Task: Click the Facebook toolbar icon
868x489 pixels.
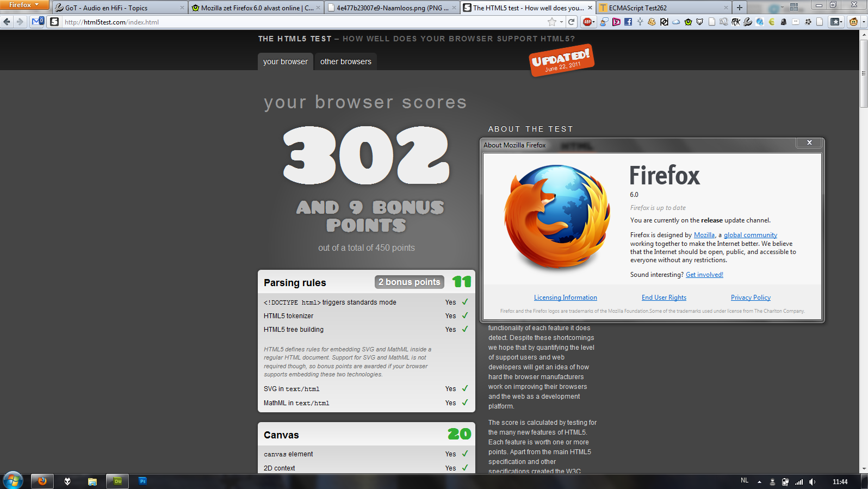Action: [x=628, y=22]
